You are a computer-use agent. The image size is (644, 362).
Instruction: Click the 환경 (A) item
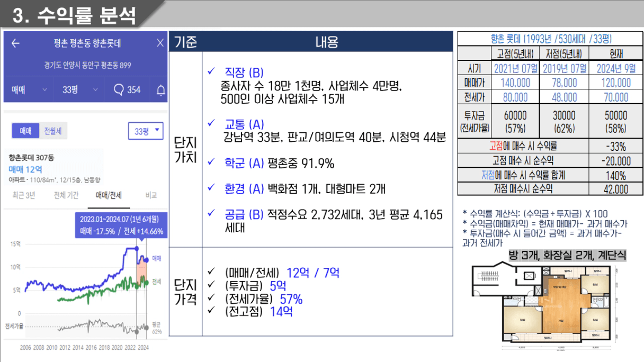coord(297,189)
